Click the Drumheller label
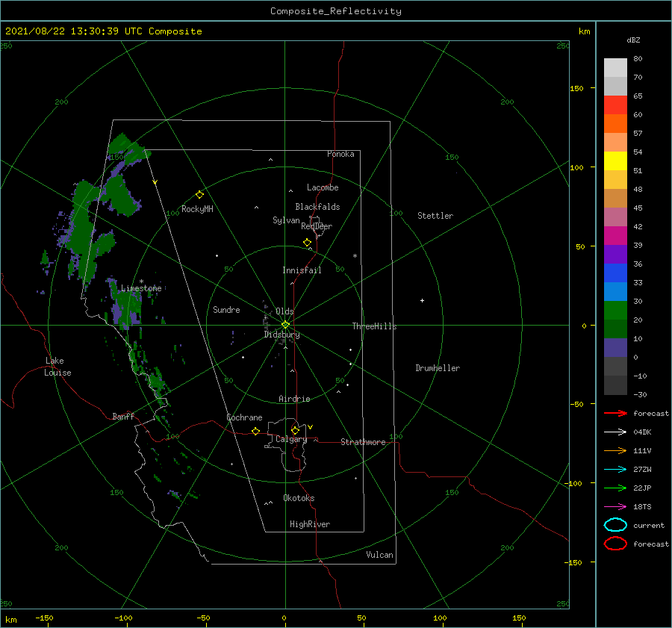 (438, 368)
